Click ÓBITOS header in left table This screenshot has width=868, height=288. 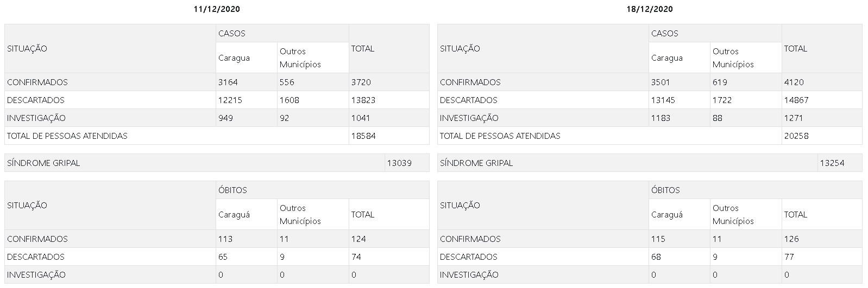(232, 190)
